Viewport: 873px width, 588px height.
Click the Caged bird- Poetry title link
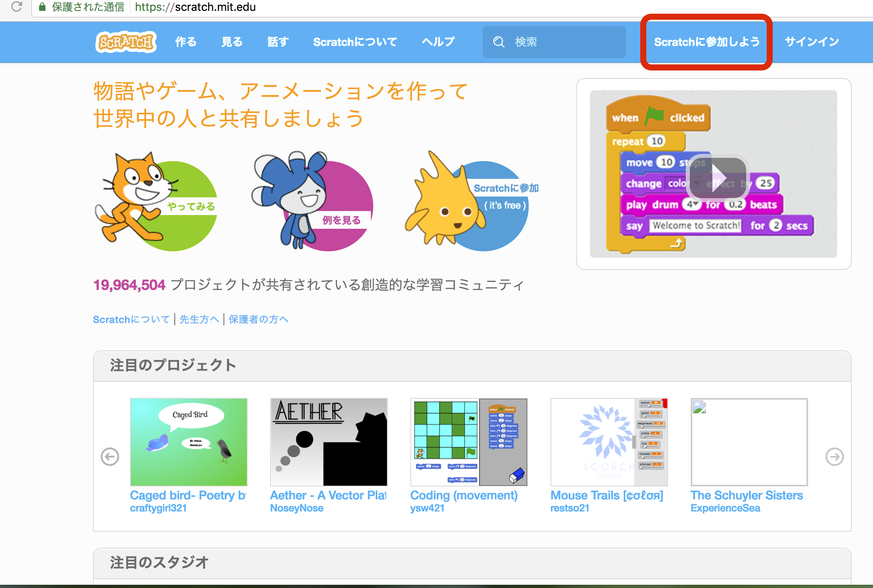click(188, 495)
